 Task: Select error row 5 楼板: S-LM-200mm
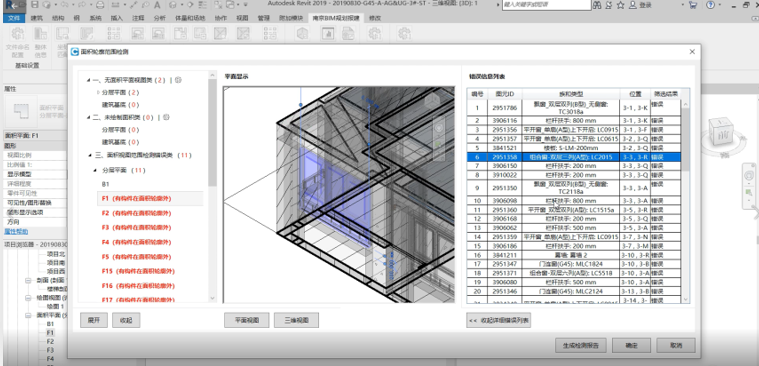(x=574, y=148)
